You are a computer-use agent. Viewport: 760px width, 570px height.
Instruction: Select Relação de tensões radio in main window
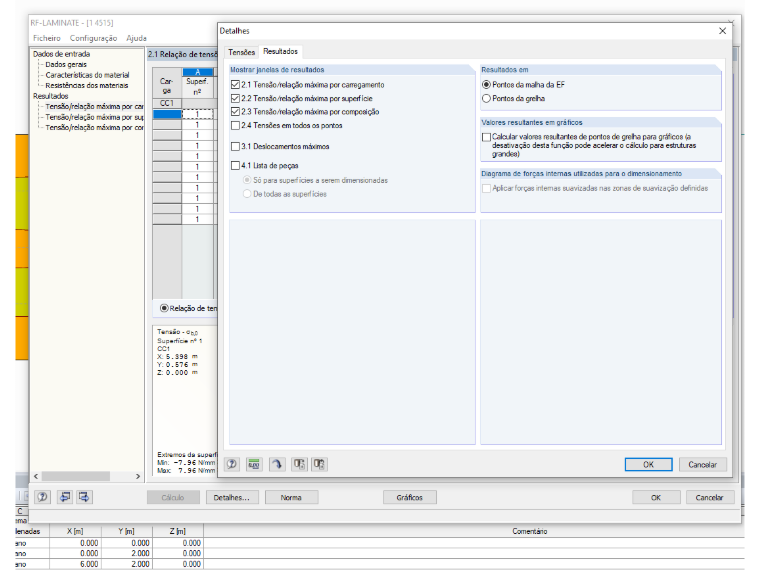pyautogui.click(x=164, y=308)
